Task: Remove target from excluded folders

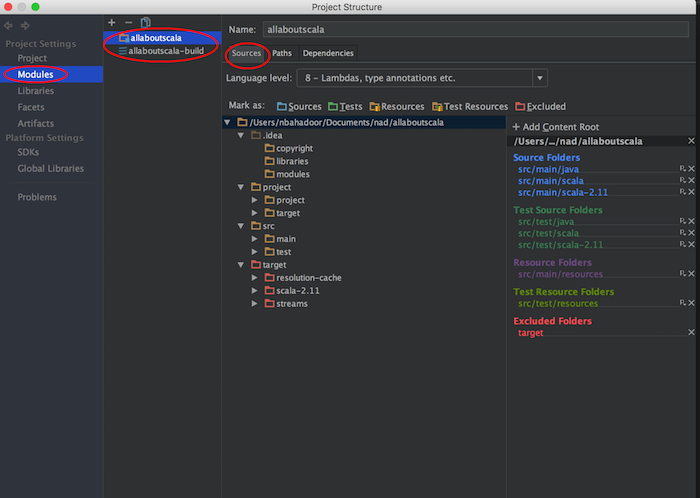Action: [691, 332]
